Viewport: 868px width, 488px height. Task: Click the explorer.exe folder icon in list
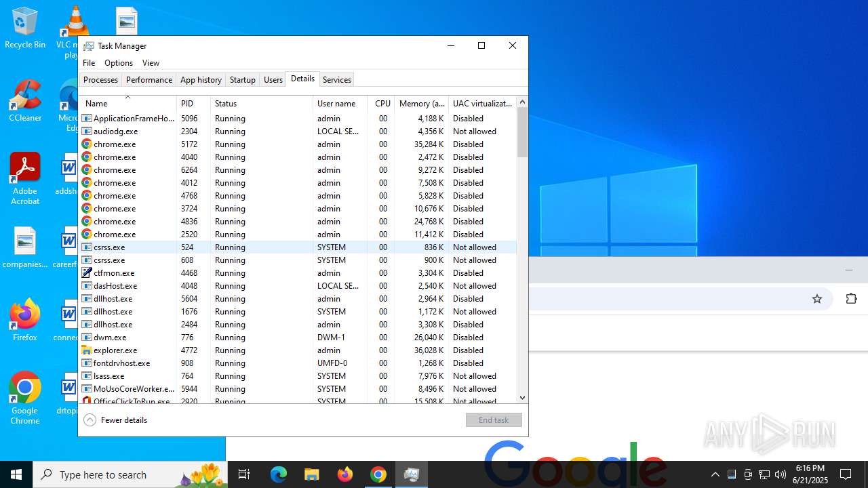click(x=87, y=350)
